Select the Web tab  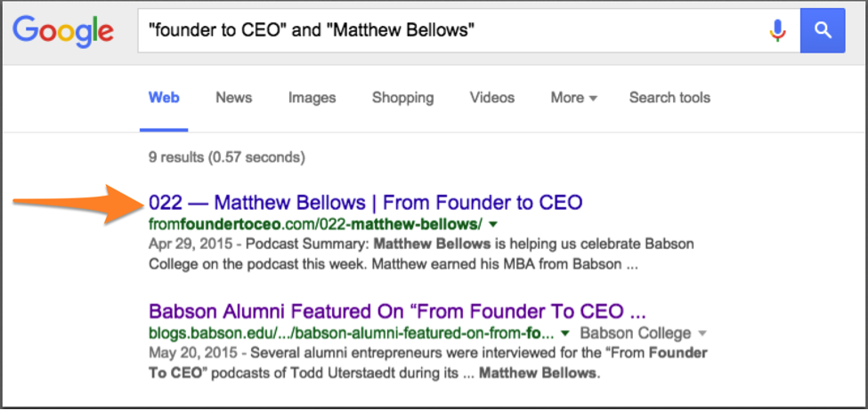pyautogui.click(x=164, y=98)
